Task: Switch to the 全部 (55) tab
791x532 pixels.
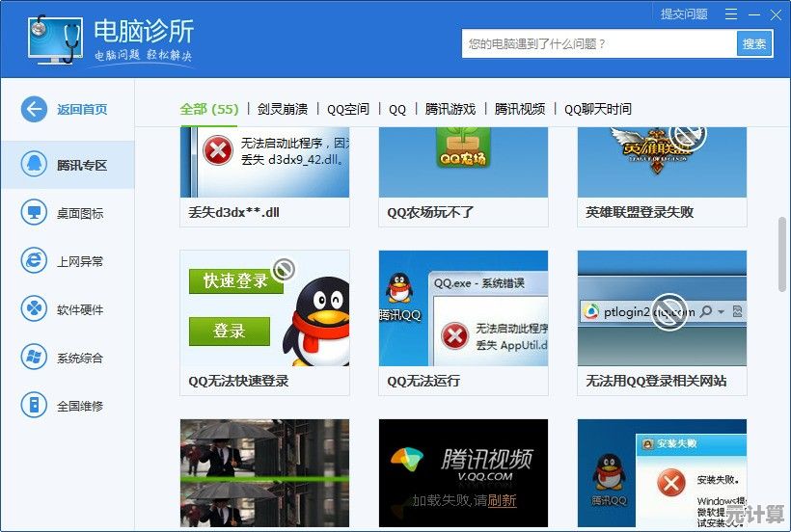Action: pos(209,109)
